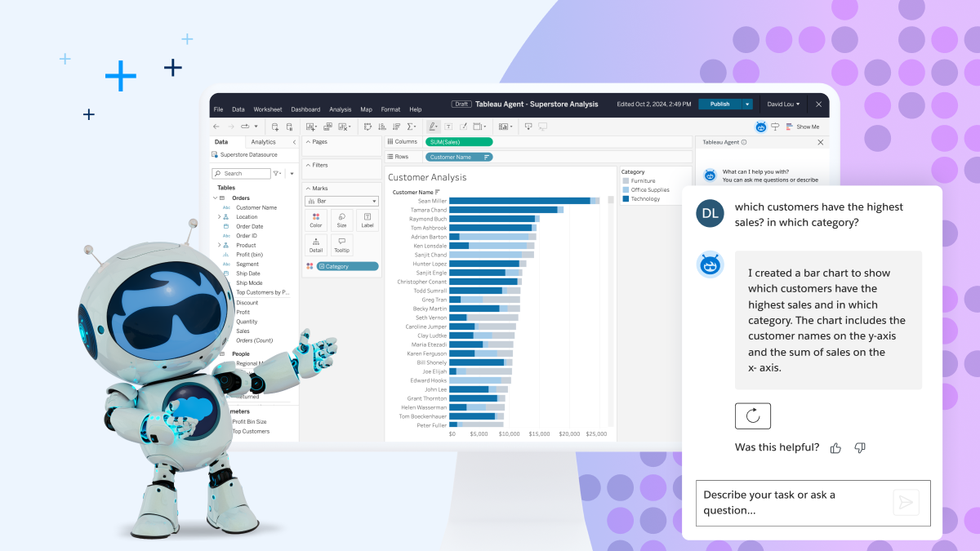Click the Label marks card
This screenshot has width=980, height=551.
(x=367, y=220)
